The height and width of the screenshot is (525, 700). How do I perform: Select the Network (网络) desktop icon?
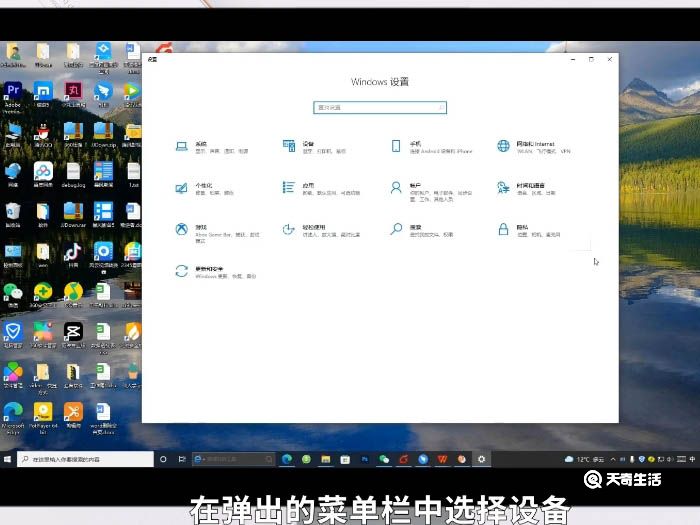coord(12,175)
